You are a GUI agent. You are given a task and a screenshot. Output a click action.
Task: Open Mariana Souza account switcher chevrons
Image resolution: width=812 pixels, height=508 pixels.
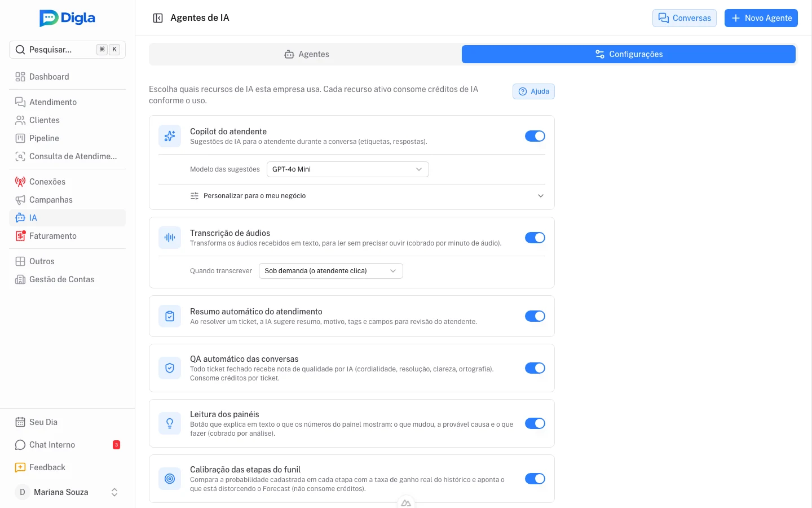coord(114,492)
